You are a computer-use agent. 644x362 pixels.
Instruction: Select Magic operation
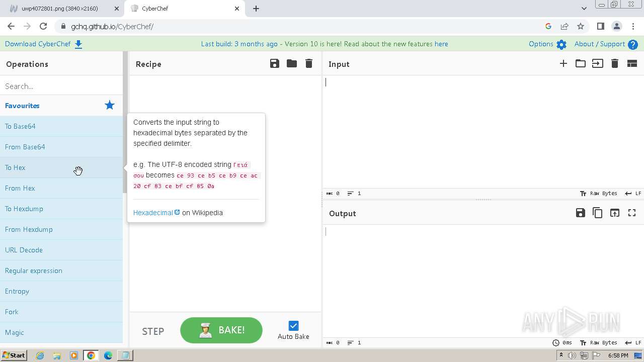click(x=61, y=332)
